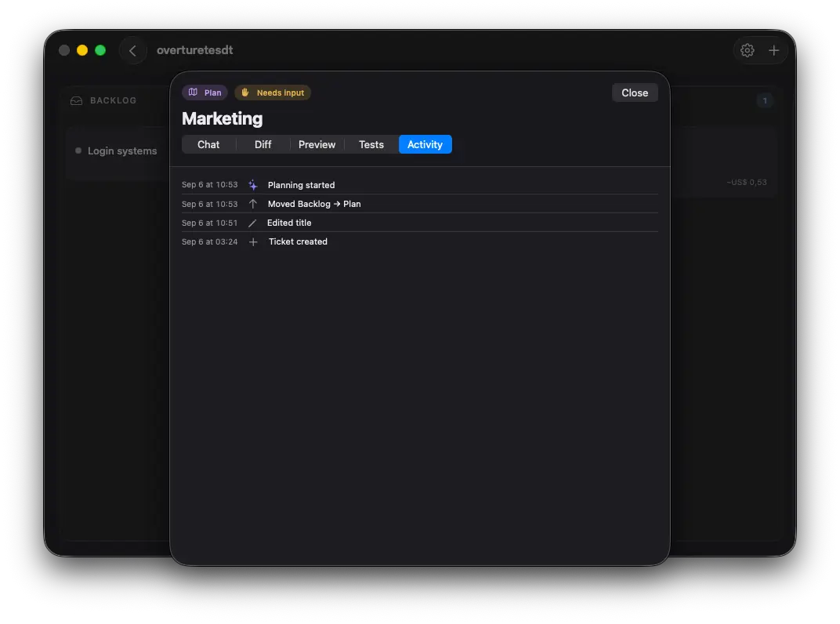Select the Moved Backlog → Plan entry
The height and width of the screenshot is (624, 840).
(x=420, y=204)
